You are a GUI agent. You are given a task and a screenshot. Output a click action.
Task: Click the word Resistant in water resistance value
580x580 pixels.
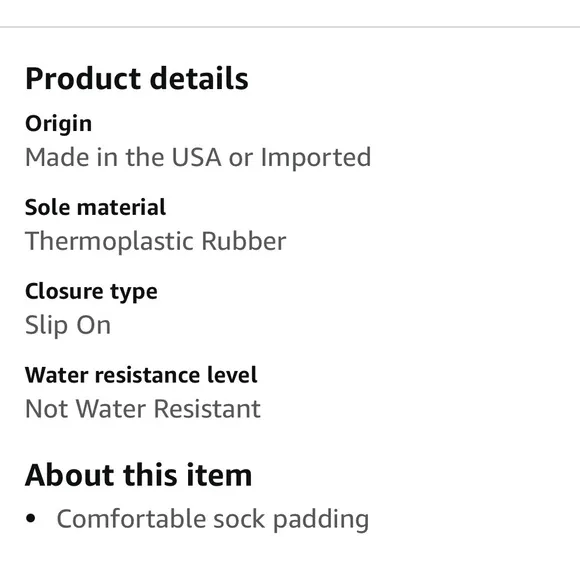pos(207,409)
